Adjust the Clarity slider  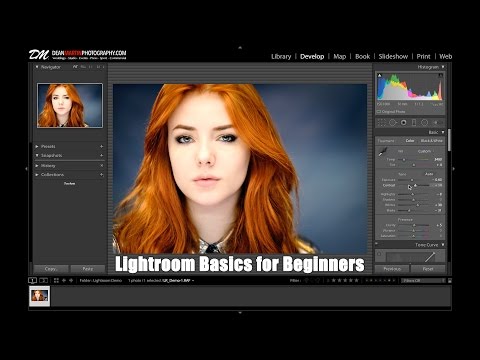413,225
